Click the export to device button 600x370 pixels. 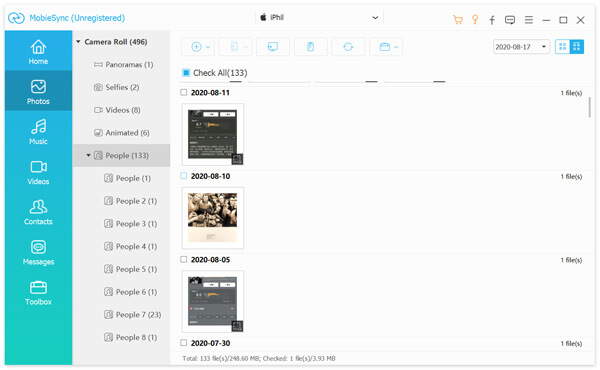point(235,47)
